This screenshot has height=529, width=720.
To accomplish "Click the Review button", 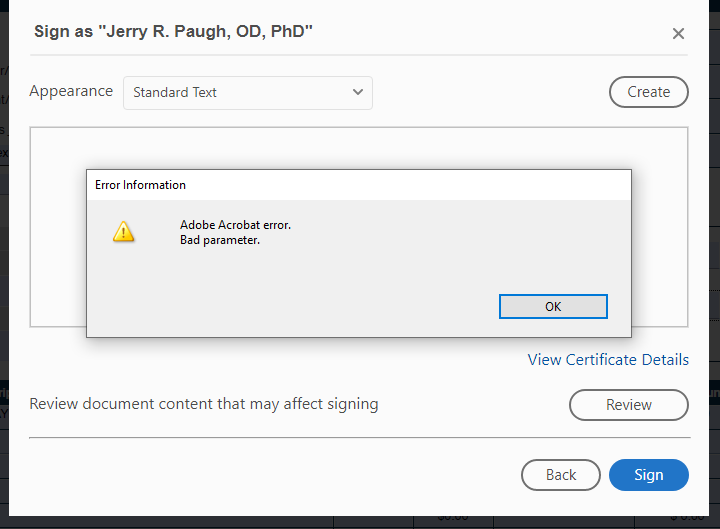I will click(628, 405).
